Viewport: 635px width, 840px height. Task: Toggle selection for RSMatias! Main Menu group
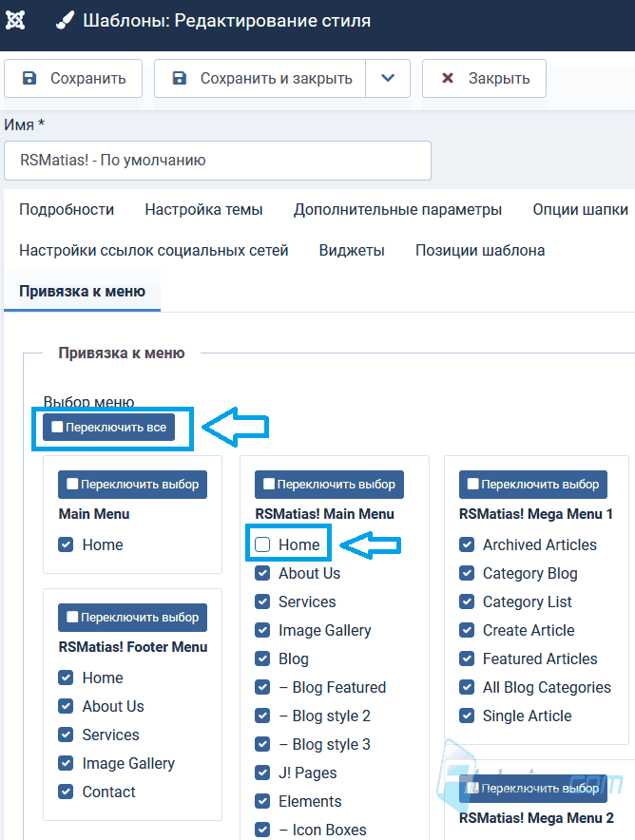[329, 485]
